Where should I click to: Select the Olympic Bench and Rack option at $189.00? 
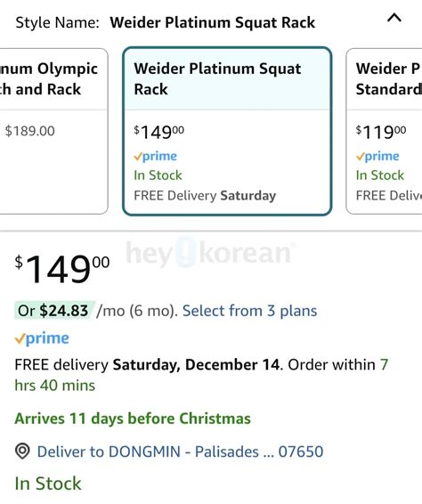[52, 131]
